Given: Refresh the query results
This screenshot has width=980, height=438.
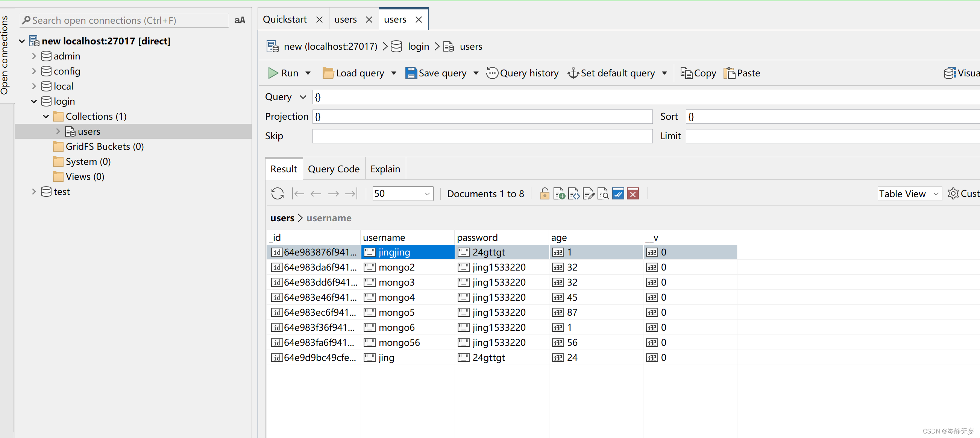Looking at the screenshot, I should coord(277,194).
